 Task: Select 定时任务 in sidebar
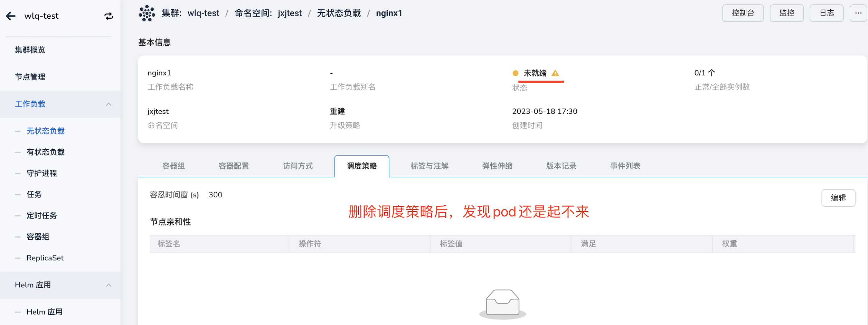(42, 215)
